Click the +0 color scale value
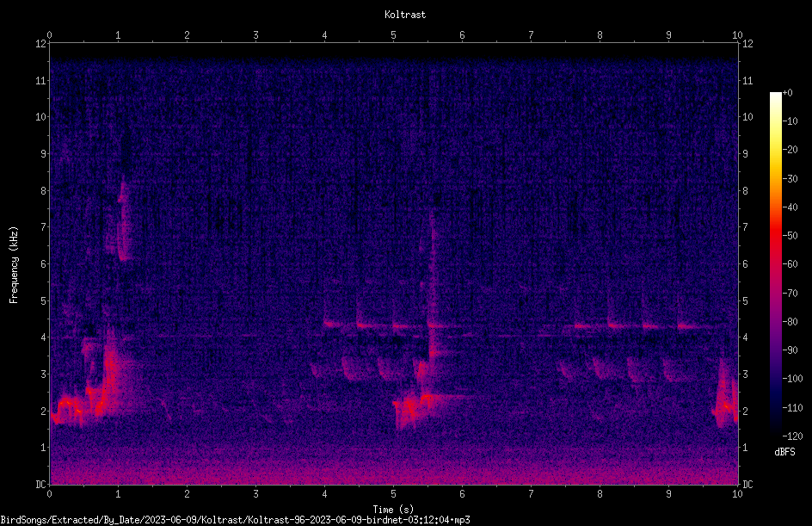Screen dimensions: 812x526 [788, 93]
